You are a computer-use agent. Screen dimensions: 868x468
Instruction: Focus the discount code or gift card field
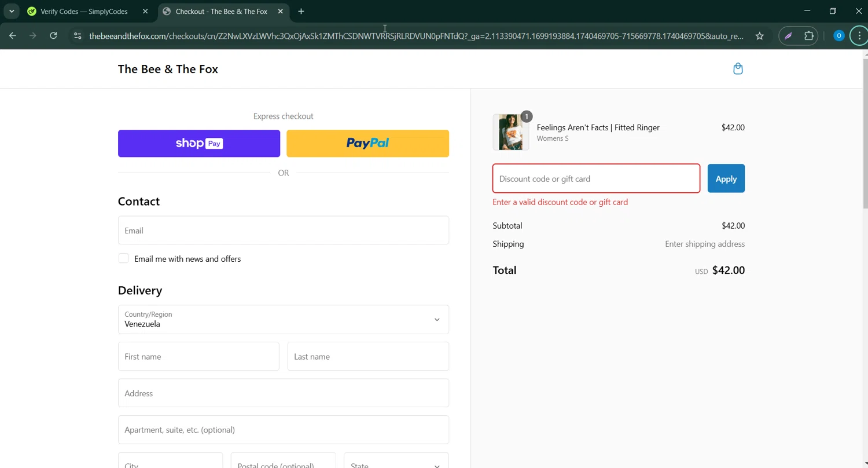596,178
